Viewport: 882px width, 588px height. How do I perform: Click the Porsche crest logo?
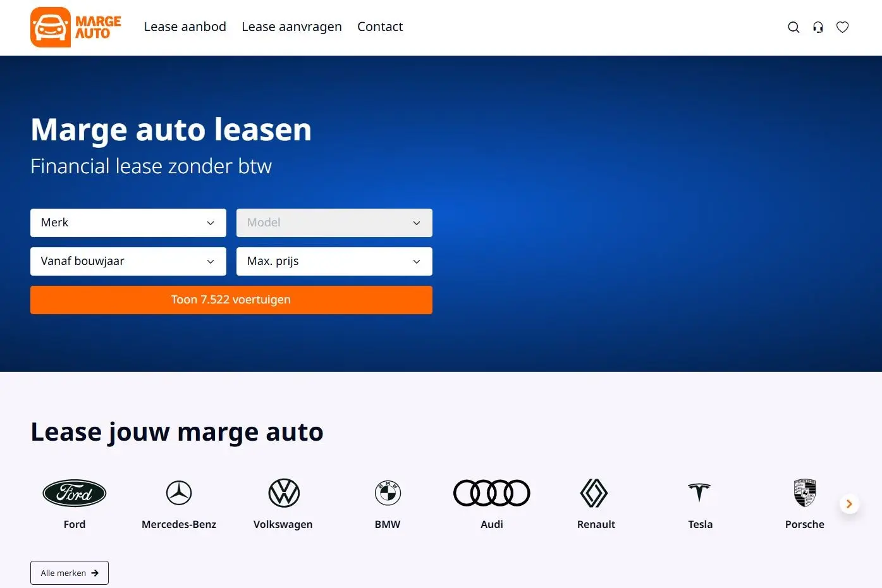(804, 493)
